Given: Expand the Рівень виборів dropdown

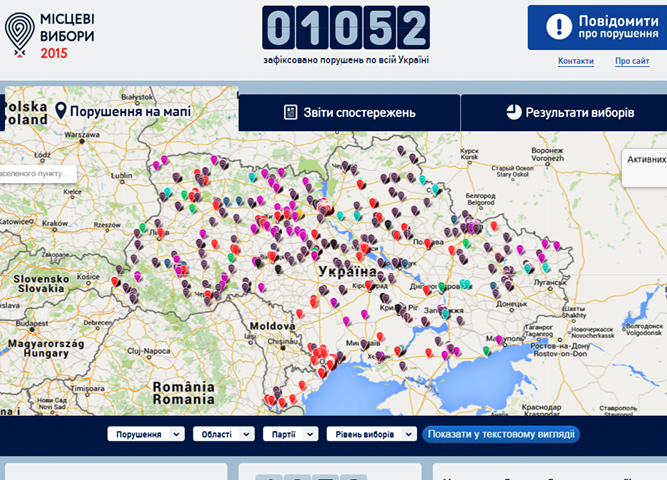Looking at the screenshot, I should tap(371, 434).
